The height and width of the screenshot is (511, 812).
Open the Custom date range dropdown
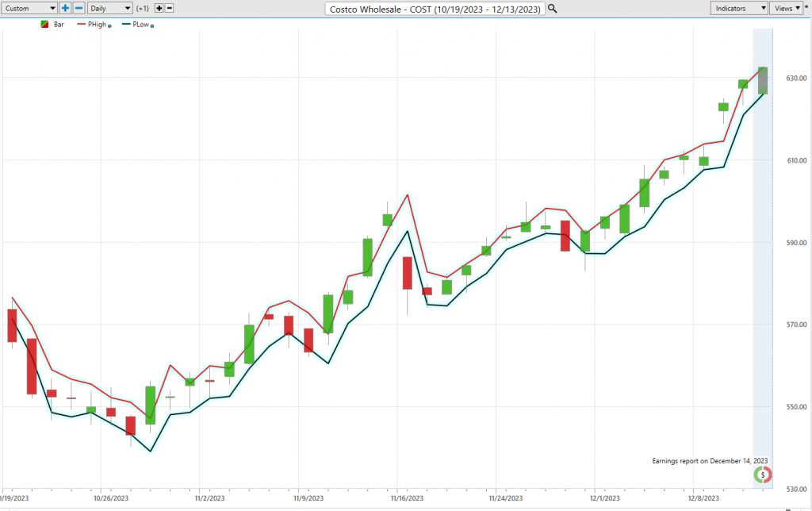point(29,8)
